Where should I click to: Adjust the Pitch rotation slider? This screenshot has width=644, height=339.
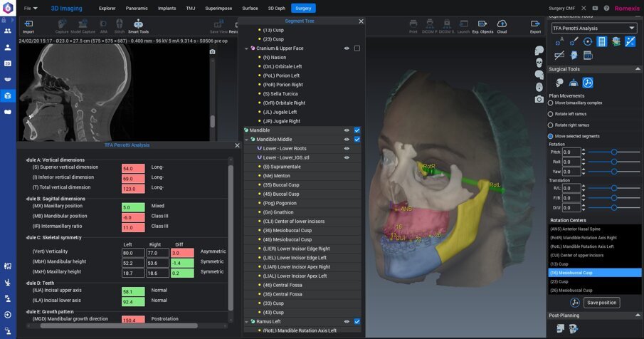point(613,152)
